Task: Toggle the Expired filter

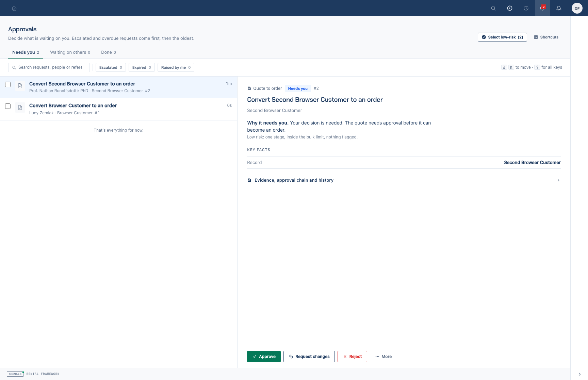Action: point(142,67)
